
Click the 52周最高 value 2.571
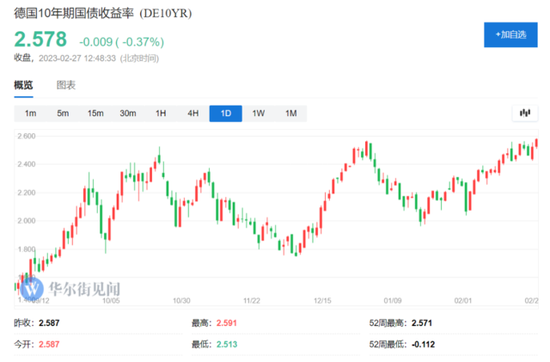[x=422, y=323]
